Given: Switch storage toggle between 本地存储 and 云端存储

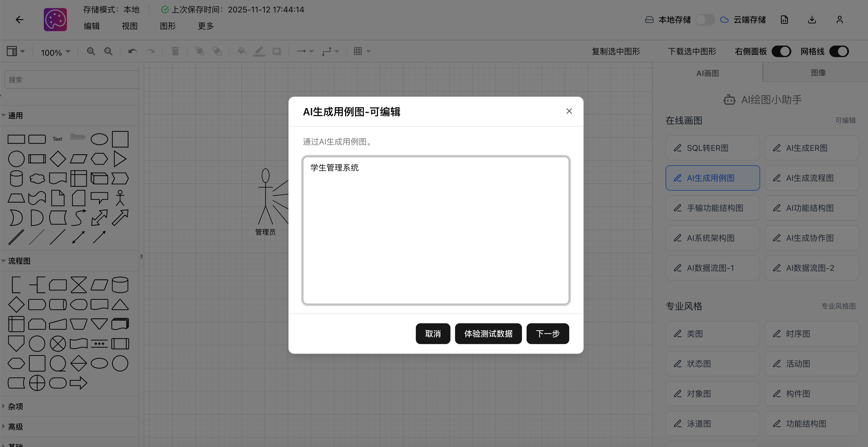Looking at the screenshot, I should tap(705, 20).
